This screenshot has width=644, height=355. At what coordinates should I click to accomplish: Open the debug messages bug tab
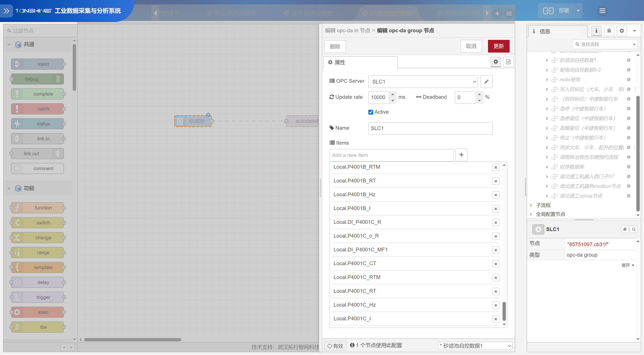coord(609,31)
